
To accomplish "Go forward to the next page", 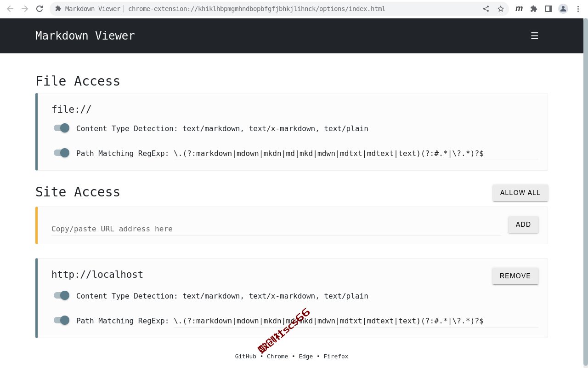I will (x=25, y=9).
